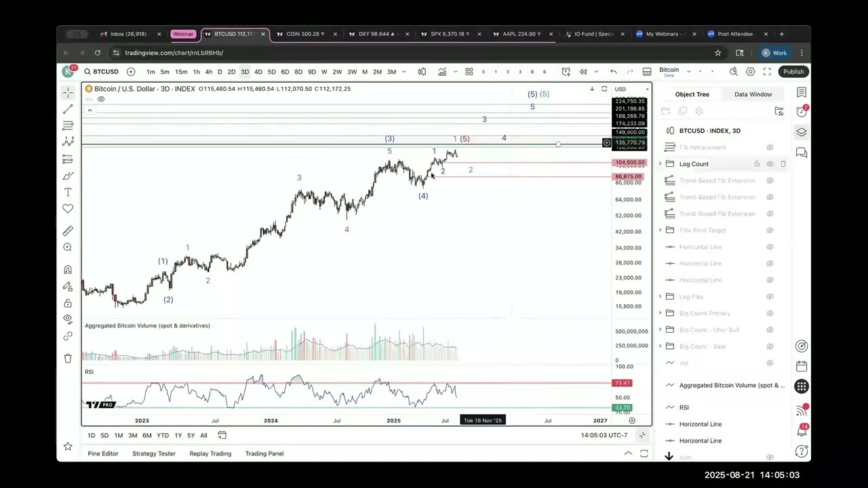Image resolution: width=868 pixels, height=488 pixels.
Task: Open the forecasting and measurement tools
Action: coord(68,159)
